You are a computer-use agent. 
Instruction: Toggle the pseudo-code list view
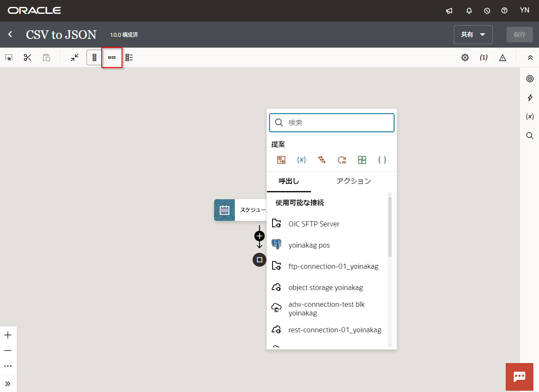tap(129, 57)
